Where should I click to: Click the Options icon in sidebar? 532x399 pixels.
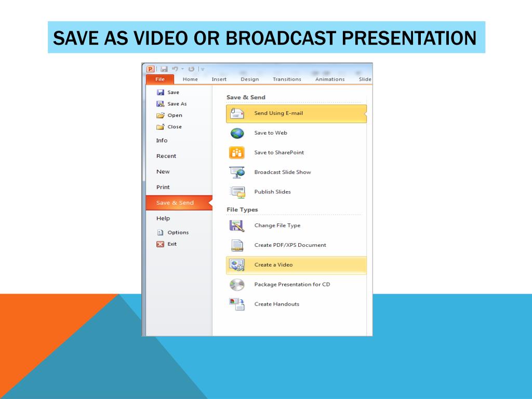pyautogui.click(x=161, y=233)
